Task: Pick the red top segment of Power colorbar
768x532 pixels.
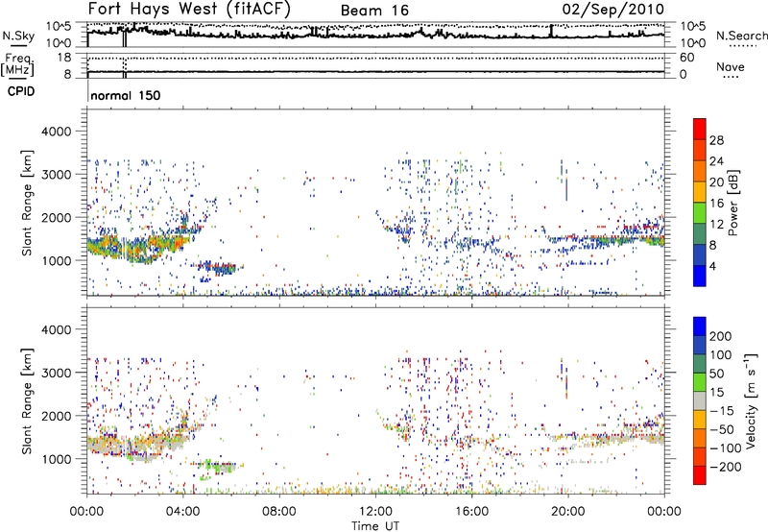Action: click(700, 130)
